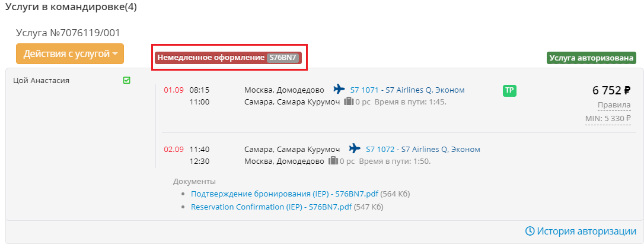The width and height of the screenshot is (644, 244).
Task: Open История авторизации link
Action: [x=586, y=231]
